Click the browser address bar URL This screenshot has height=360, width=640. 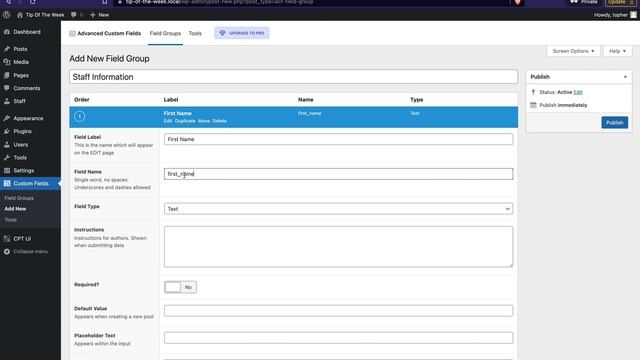[220, 2]
